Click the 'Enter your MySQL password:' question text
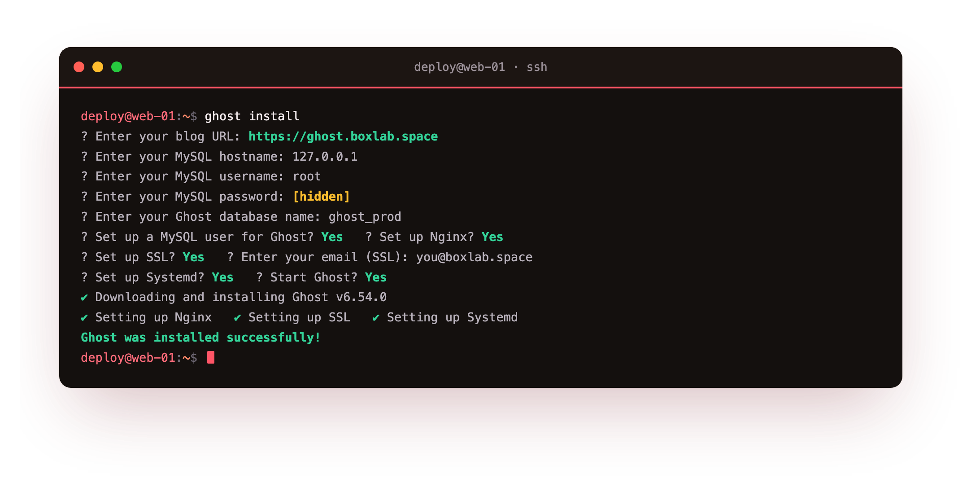Viewport: 980px width, 496px height. (x=190, y=197)
